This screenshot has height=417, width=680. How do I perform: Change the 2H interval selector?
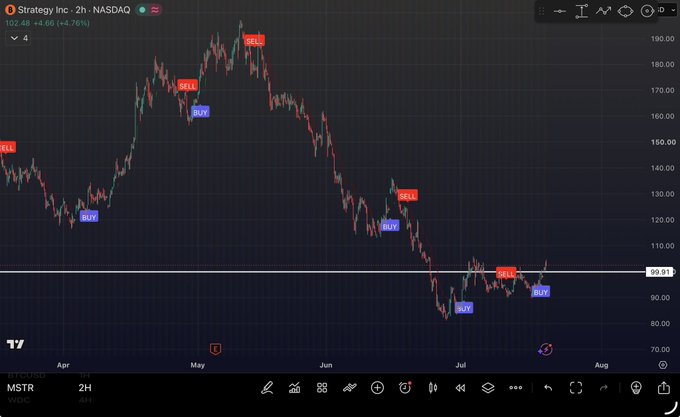click(x=85, y=388)
